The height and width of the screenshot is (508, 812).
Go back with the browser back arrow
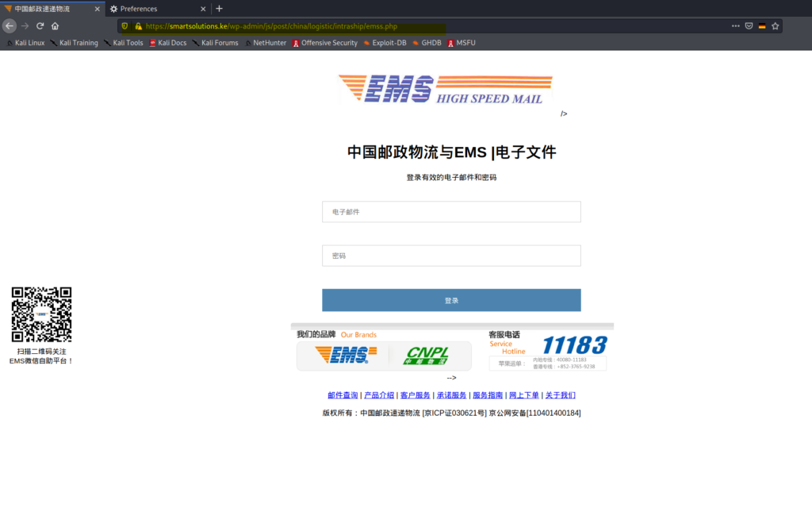[10, 26]
